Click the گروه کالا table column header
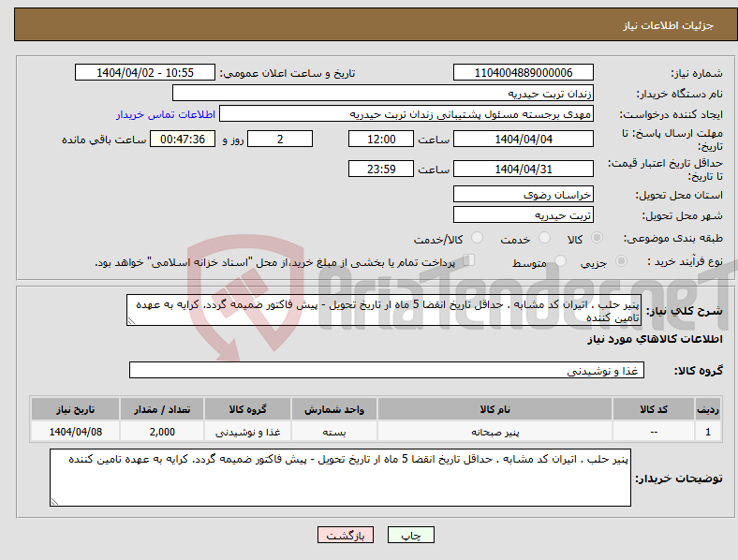The width and height of the screenshot is (738, 560). pos(247,409)
